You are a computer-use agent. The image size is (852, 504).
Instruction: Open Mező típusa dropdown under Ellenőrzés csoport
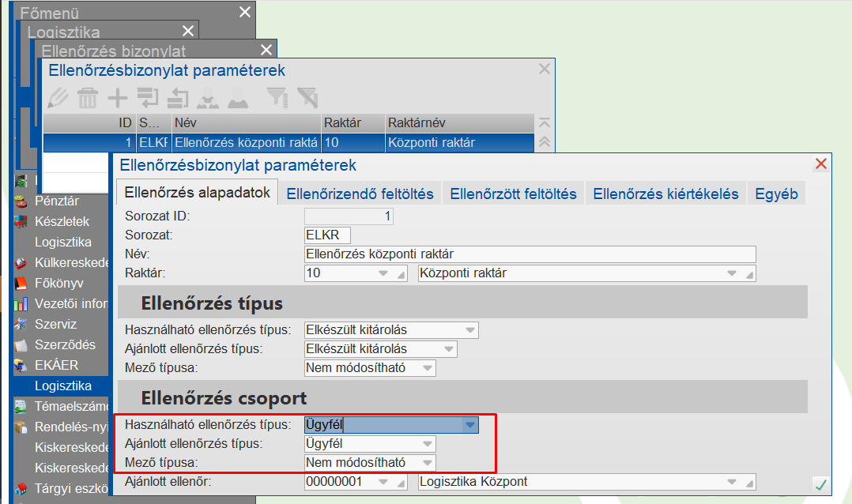tap(428, 463)
